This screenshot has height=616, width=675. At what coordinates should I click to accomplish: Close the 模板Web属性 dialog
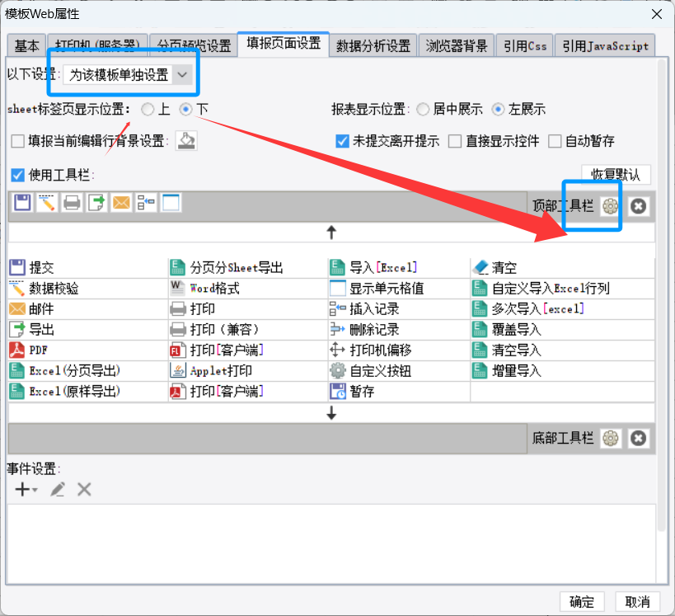(x=657, y=14)
